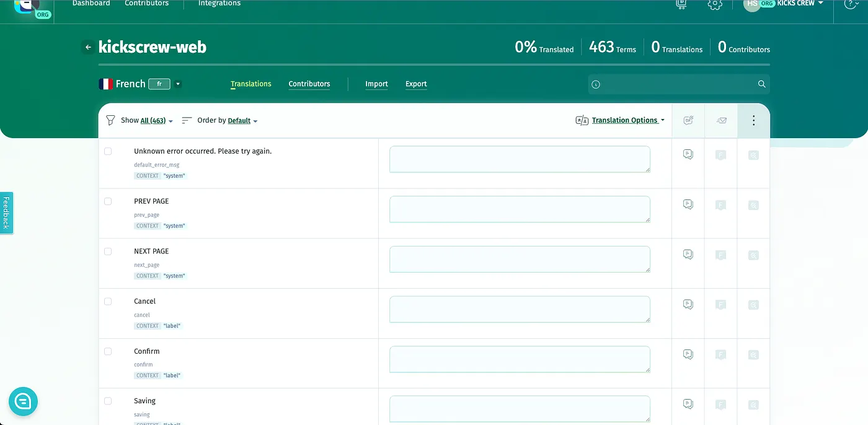This screenshot has width=868, height=425.
Task: Click the Feedback side tab
Action: pos(6,212)
